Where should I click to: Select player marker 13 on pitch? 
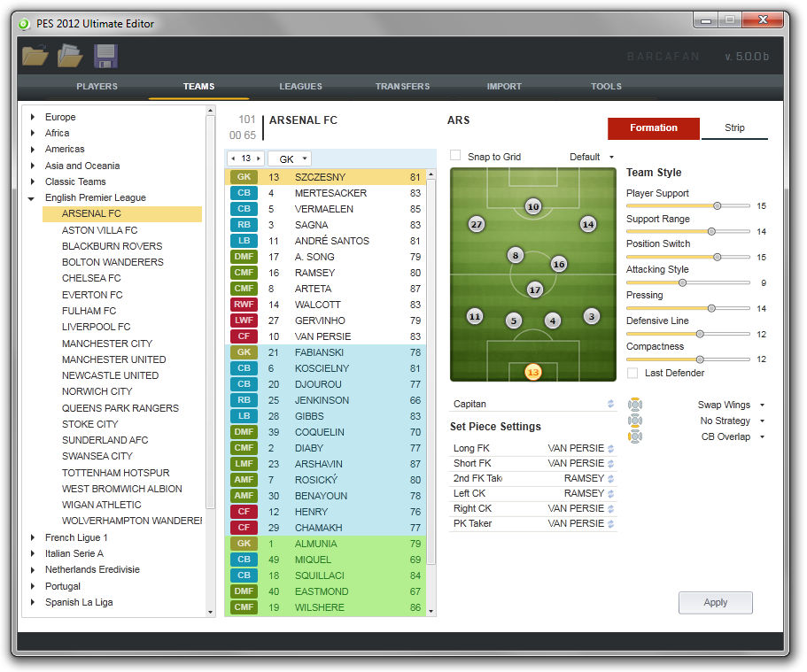[x=532, y=372]
